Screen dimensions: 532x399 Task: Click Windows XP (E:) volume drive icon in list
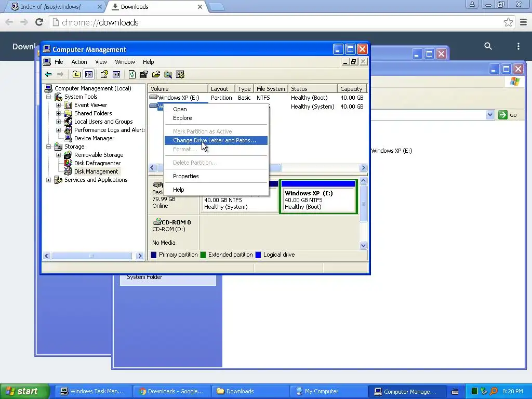pyautogui.click(x=153, y=97)
